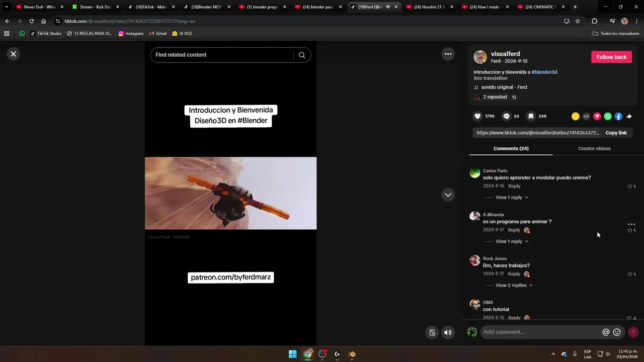The width and height of the screenshot is (644, 362).
Task: Open the Chrome tab search dropdown
Action: coord(7,7)
